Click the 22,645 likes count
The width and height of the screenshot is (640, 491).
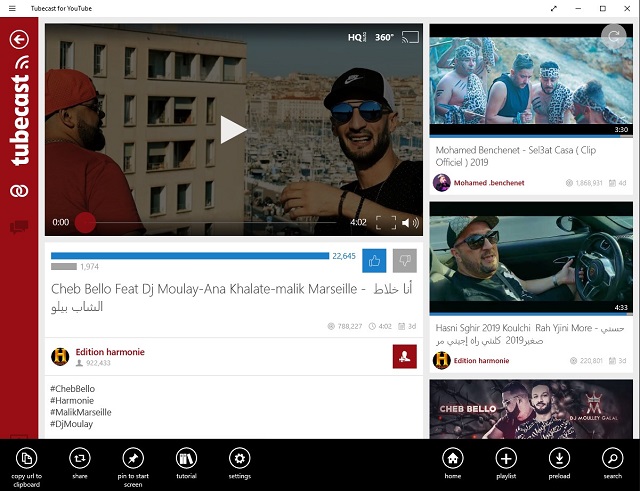point(344,256)
